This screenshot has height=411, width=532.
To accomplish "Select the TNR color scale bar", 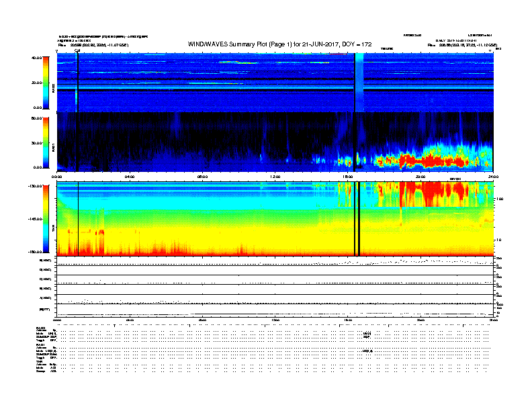I will pyautogui.click(x=46, y=219).
